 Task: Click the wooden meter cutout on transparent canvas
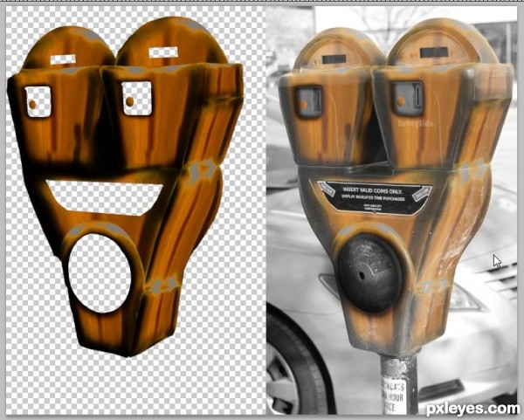pyautogui.click(x=125, y=187)
